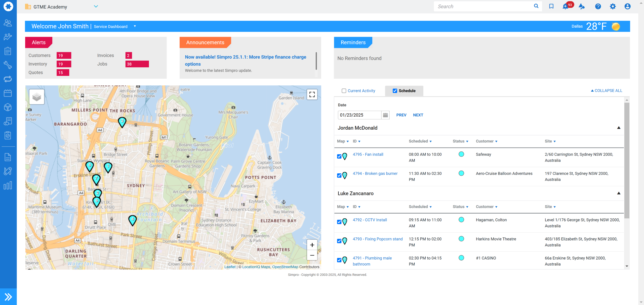Click the NEXT date link
The image size is (644, 305).
[x=418, y=115]
